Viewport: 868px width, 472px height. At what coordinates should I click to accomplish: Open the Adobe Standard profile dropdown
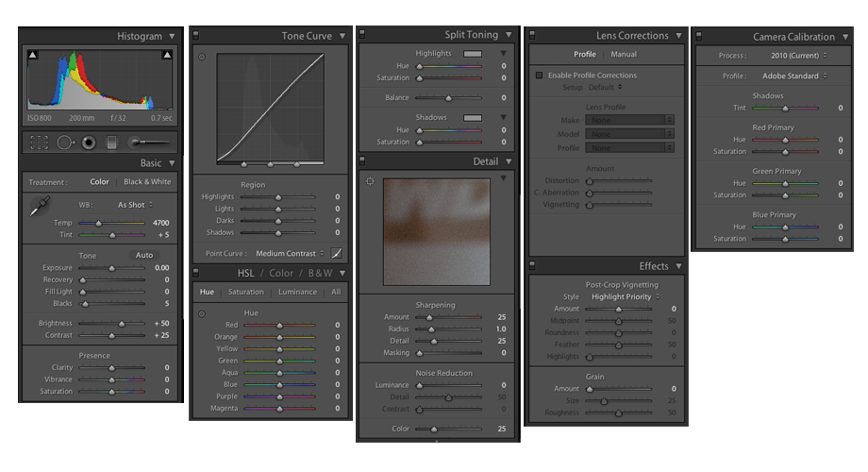pyautogui.click(x=794, y=76)
